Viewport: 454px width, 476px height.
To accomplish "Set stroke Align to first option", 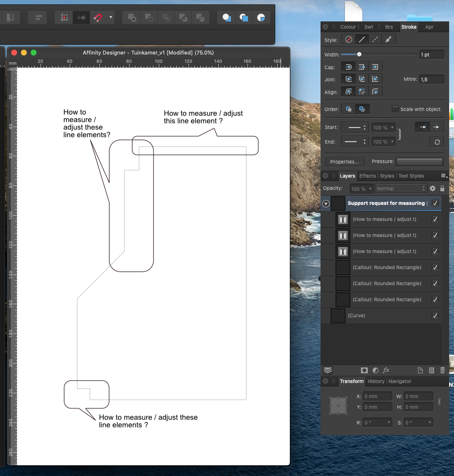I will click(x=349, y=92).
